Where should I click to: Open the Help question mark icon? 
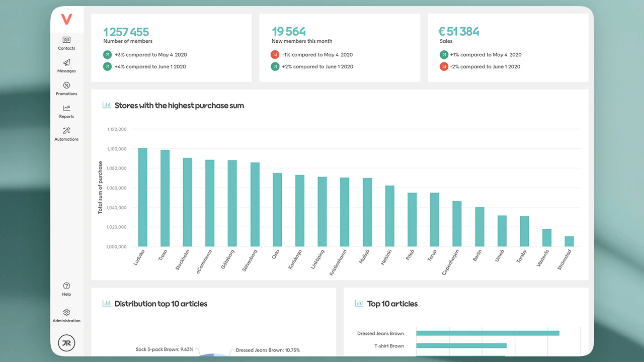66,286
